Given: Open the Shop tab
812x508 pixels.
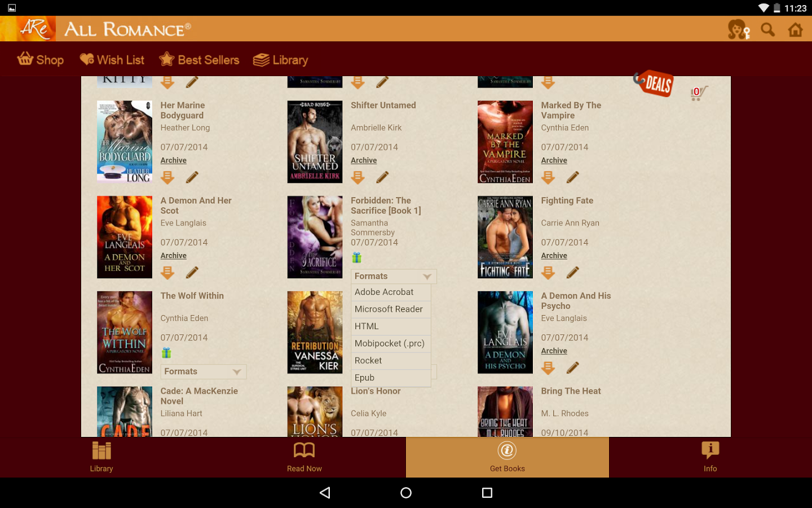Looking at the screenshot, I should click(41, 59).
